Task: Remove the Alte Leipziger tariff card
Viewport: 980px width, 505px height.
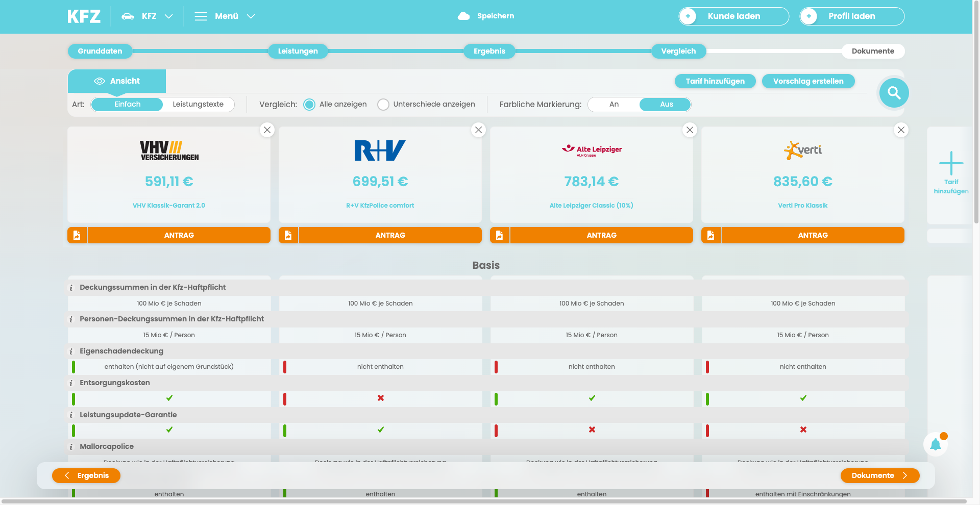Action: [x=690, y=130]
